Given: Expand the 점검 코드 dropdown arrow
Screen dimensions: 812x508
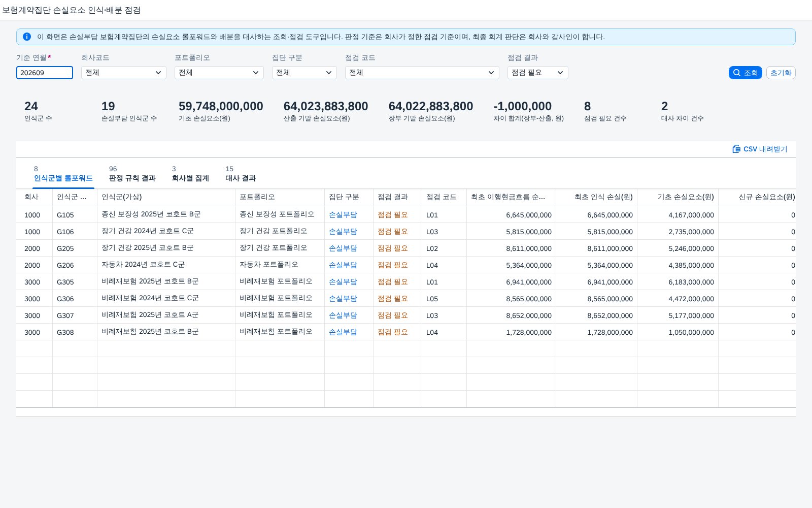Looking at the screenshot, I should coord(491,73).
